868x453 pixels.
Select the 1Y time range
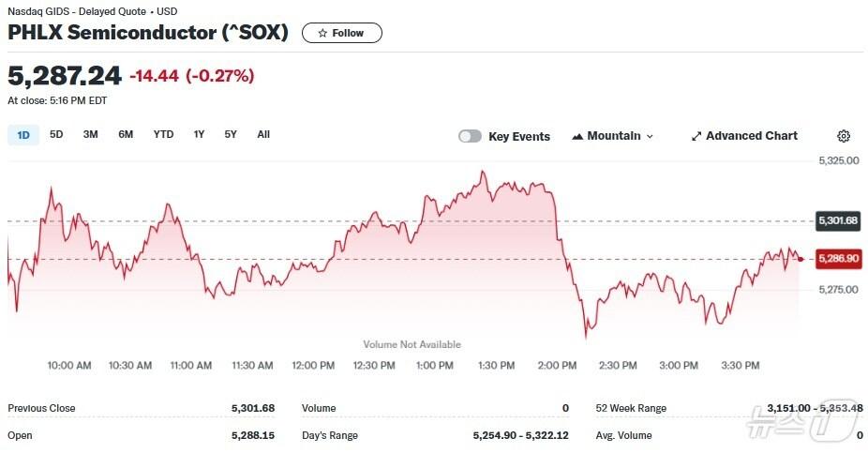click(x=199, y=134)
